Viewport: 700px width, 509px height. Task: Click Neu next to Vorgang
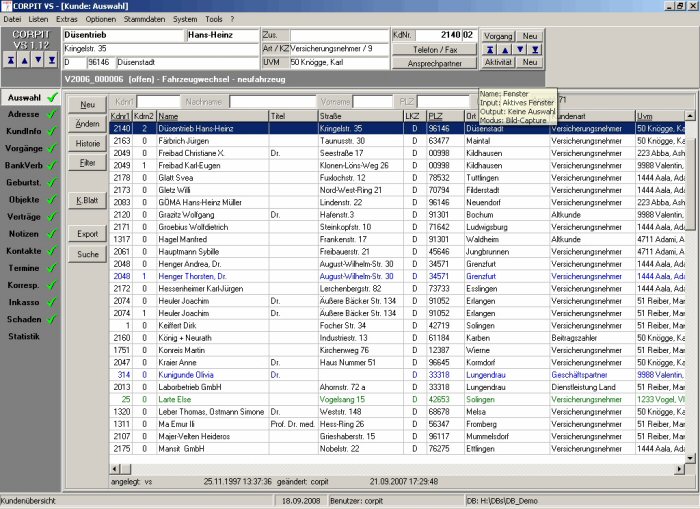(x=530, y=36)
